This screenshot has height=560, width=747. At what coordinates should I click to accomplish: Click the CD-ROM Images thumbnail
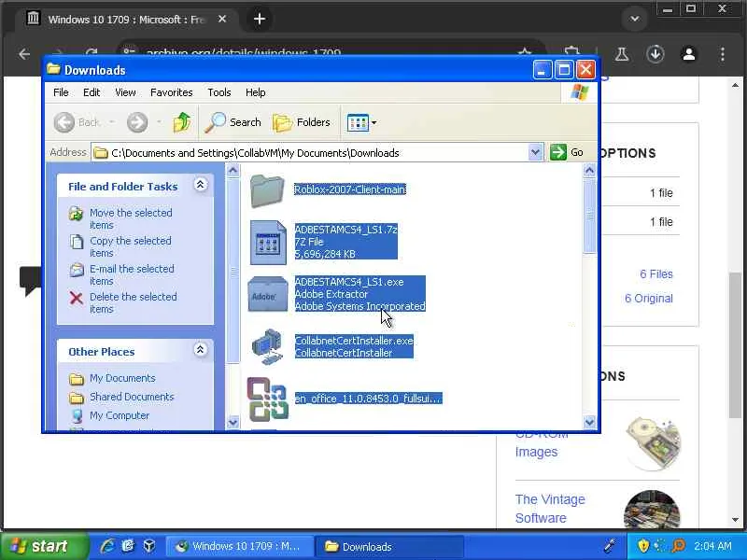coord(653,442)
